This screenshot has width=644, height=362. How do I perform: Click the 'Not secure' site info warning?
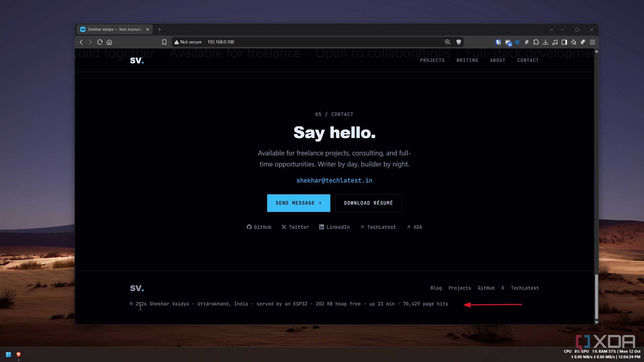coord(188,42)
